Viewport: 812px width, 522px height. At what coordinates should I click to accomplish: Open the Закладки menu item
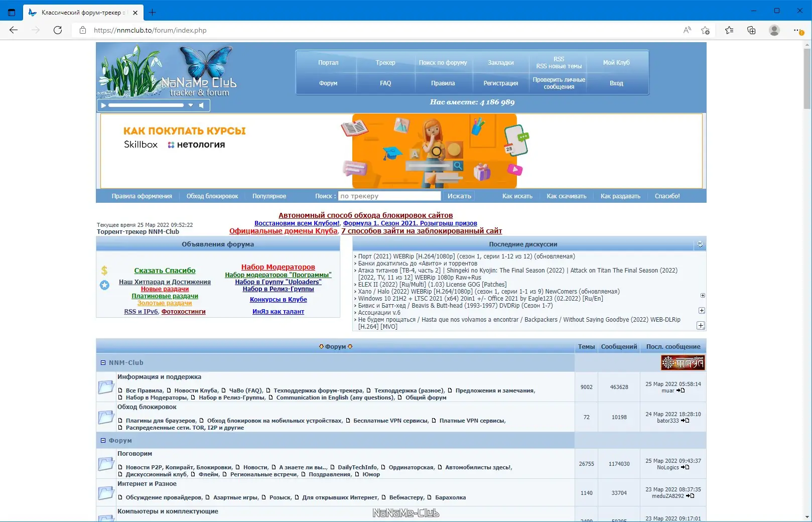coord(501,63)
